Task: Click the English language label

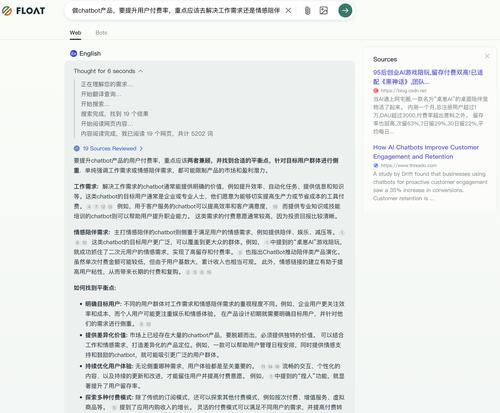Action: tap(90, 53)
